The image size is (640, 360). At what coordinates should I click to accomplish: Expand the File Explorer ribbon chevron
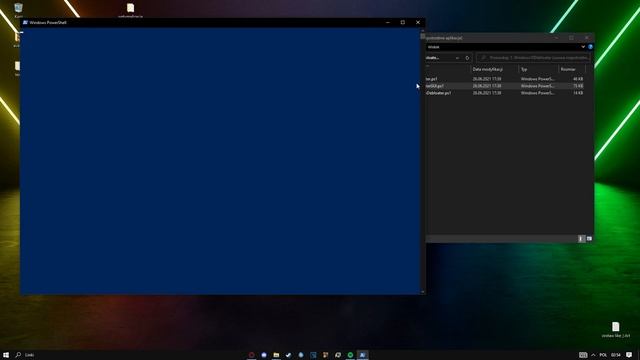tap(583, 47)
